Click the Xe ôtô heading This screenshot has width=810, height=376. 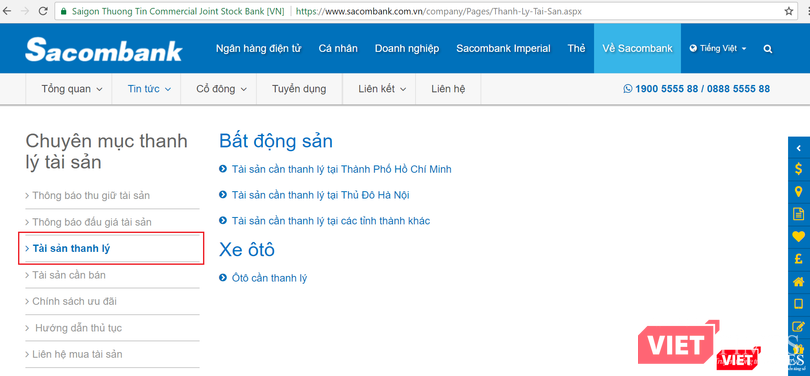pos(247,249)
